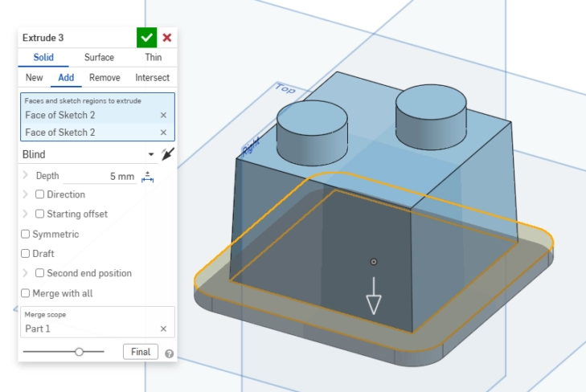Click the extrude direction arrow manipulator
Viewport: 586px width, 392px height.
(373, 296)
